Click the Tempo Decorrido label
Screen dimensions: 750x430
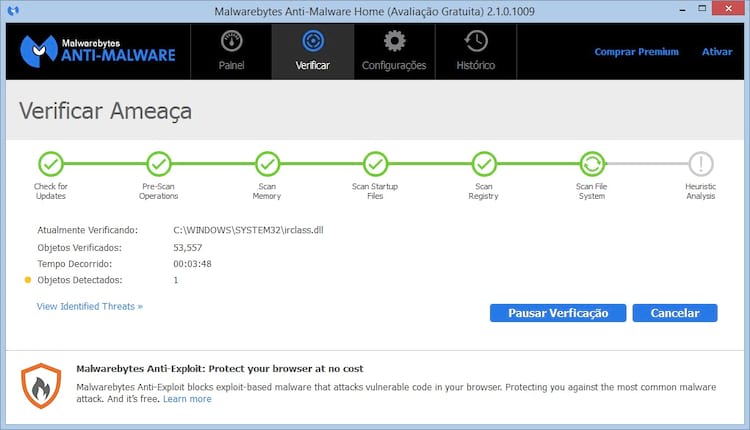click(x=75, y=264)
